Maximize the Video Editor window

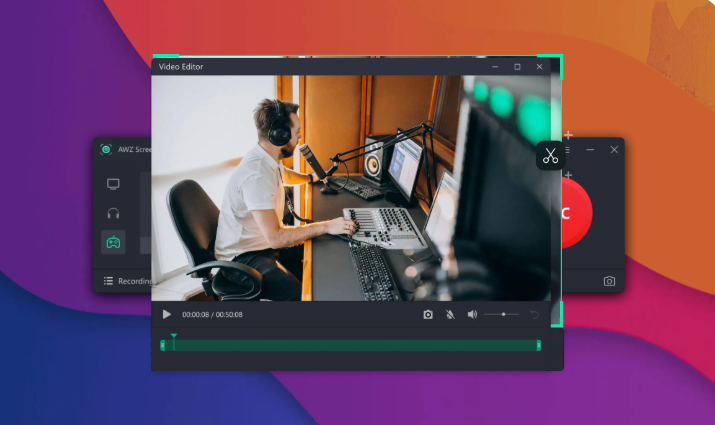coord(517,67)
